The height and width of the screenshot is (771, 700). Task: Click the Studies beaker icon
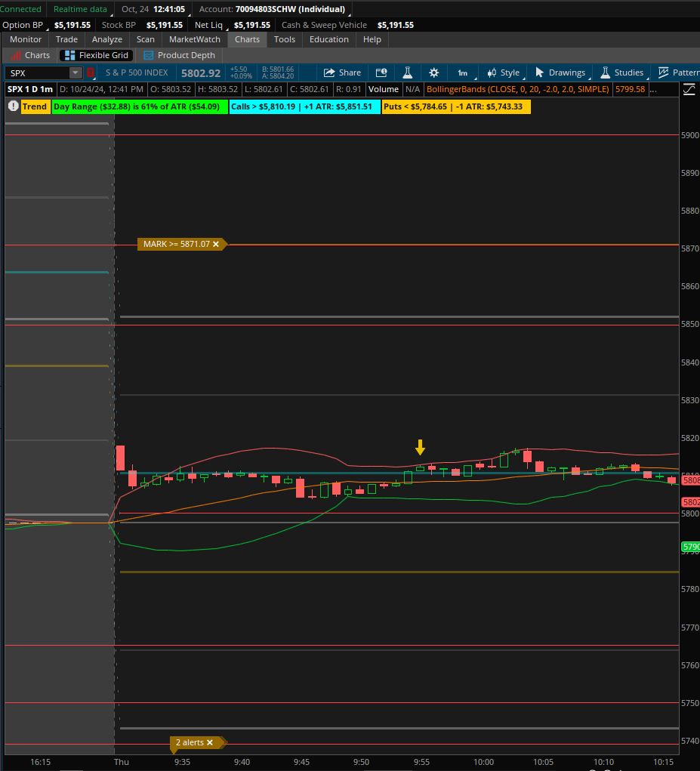(x=606, y=72)
